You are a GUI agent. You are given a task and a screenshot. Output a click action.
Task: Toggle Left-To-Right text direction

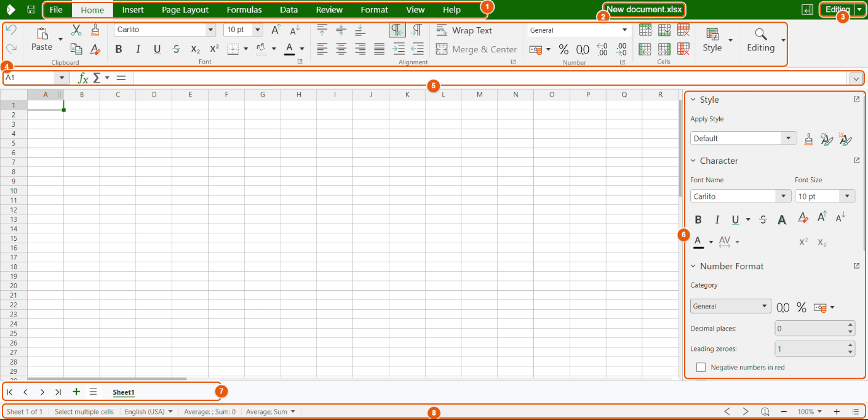tap(397, 30)
